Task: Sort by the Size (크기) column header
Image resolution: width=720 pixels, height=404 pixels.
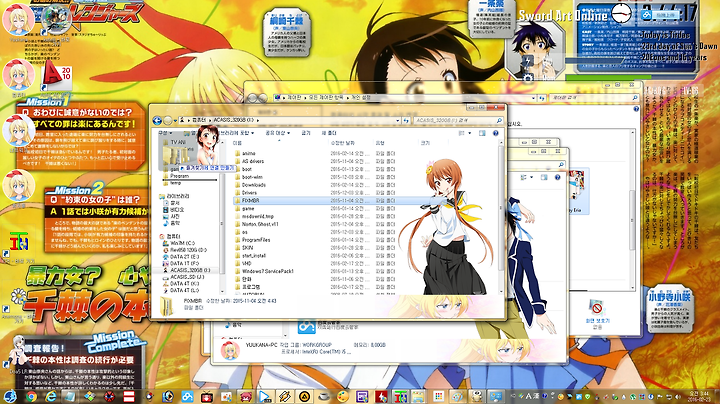Action: (x=425, y=143)
